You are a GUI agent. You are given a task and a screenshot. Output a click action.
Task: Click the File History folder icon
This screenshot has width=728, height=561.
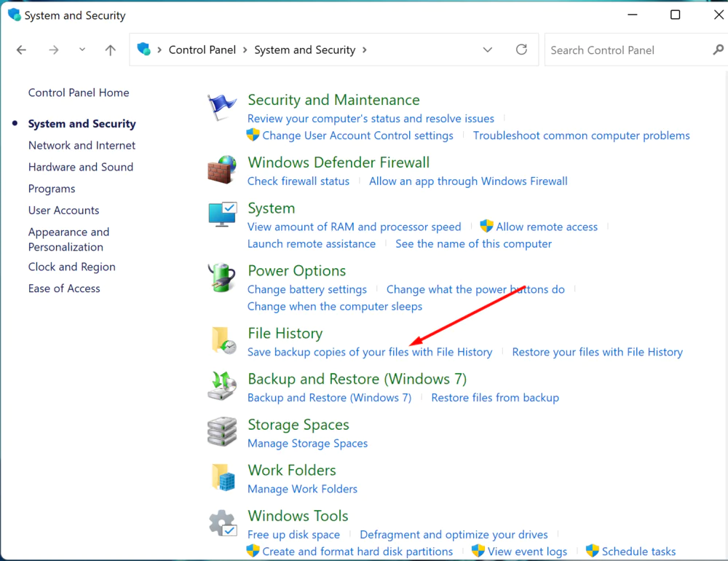[223, 341]
